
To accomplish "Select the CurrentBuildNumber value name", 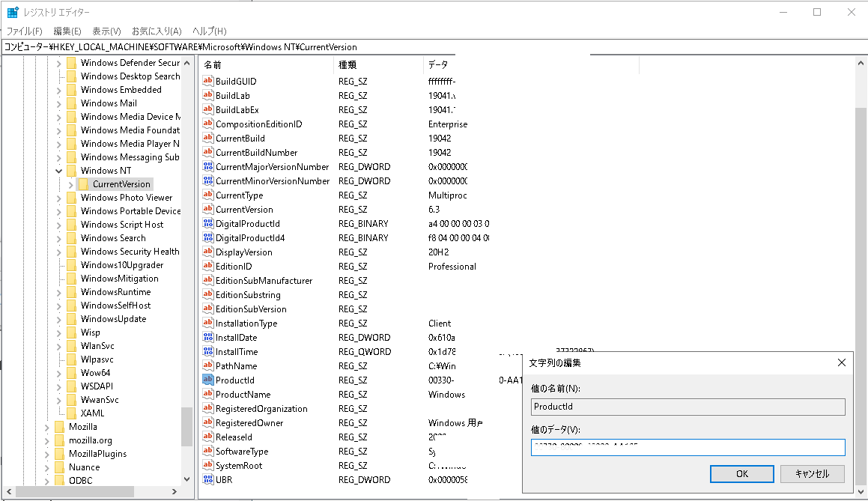I will (x=256, y=153).
